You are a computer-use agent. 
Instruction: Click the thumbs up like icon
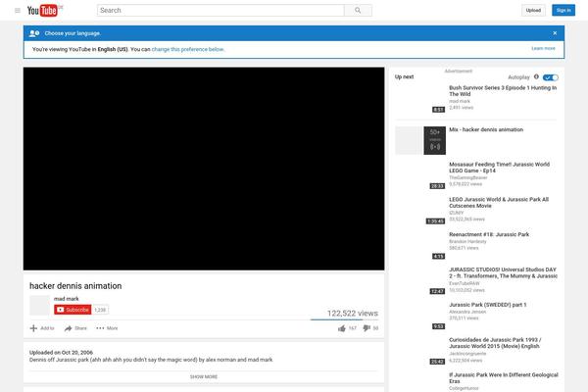click(x=342, y=328)
